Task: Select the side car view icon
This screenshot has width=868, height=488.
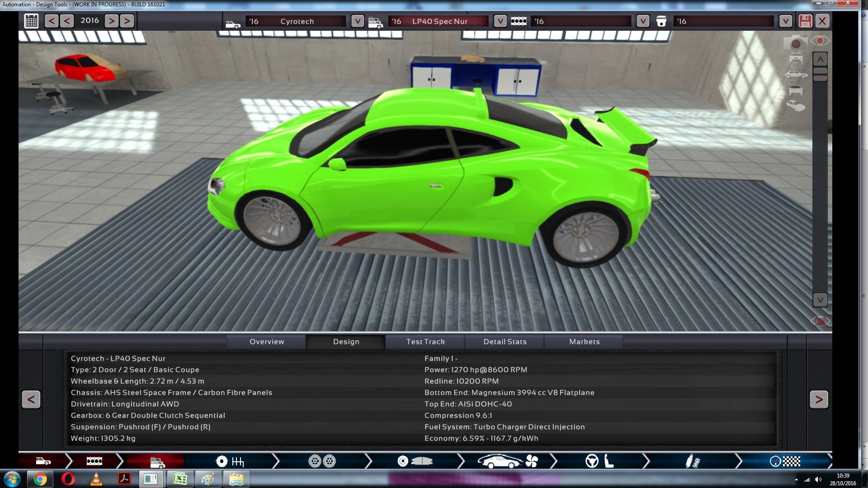Action: click(796, 75)
